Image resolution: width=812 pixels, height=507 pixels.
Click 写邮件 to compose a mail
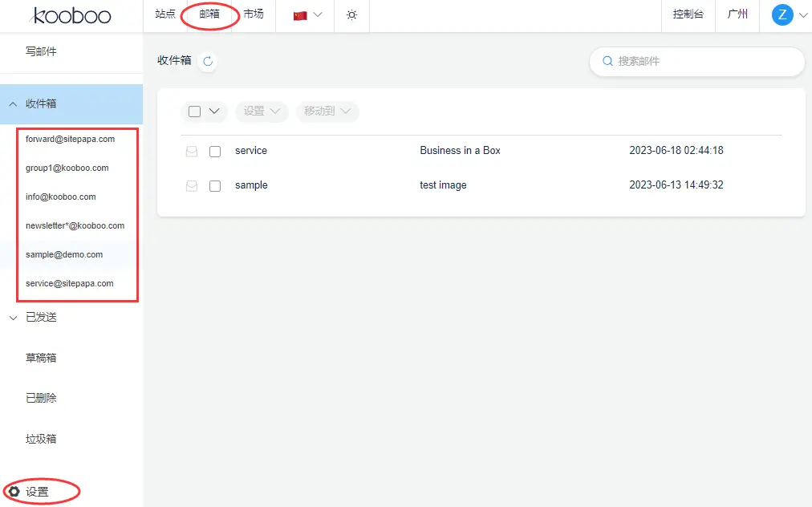[41, 51]
